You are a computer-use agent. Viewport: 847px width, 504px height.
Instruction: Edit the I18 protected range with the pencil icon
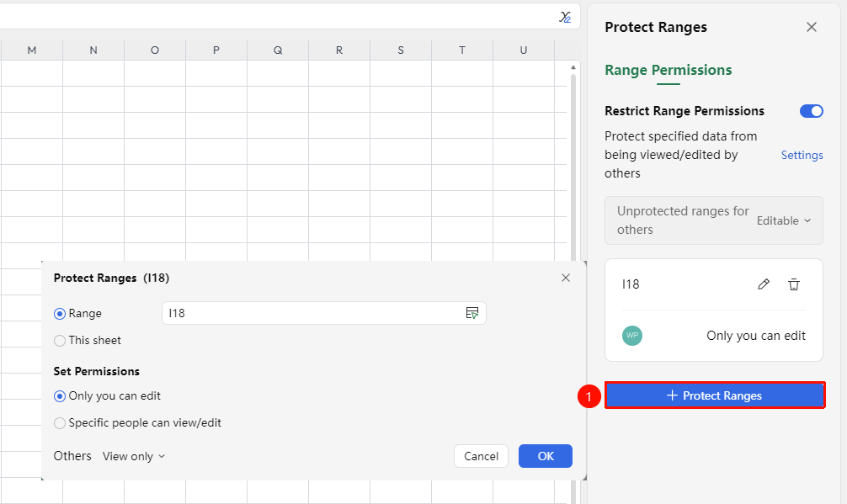tap(764, 284)
